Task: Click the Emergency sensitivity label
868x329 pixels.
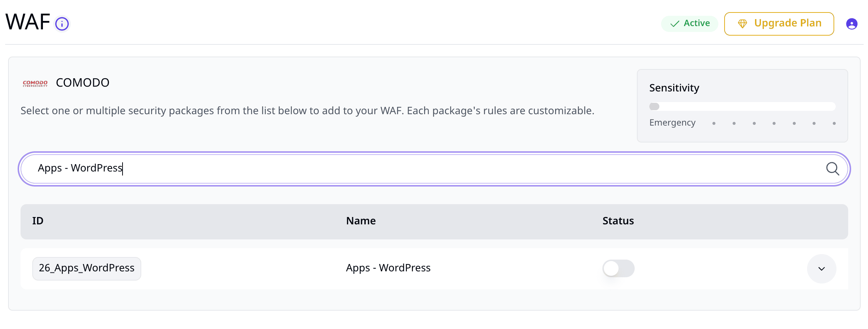Action: [x=672, y=123]
